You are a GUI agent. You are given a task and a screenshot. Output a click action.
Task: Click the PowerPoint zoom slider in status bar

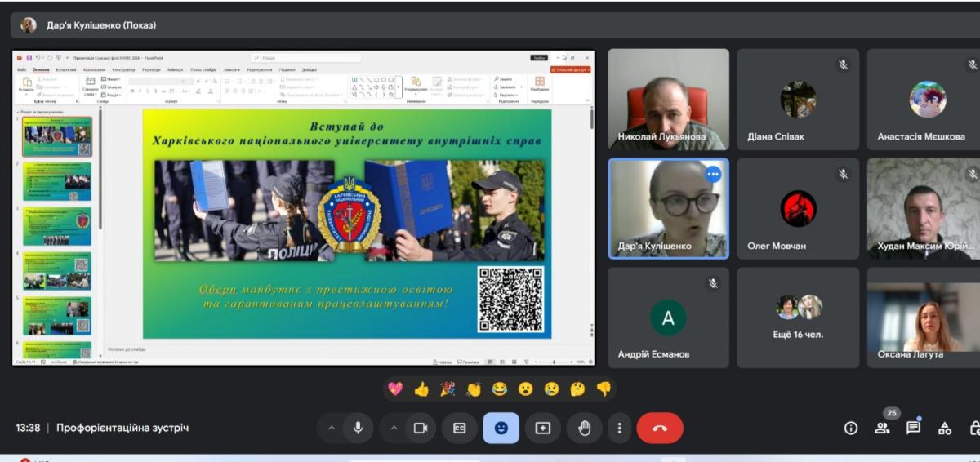pos(554,362)
